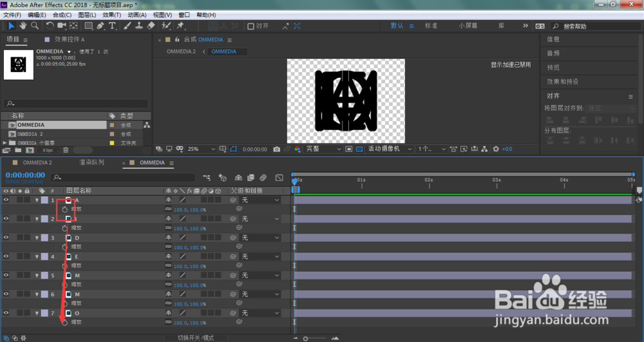Image resolution: width=644 pixels, height=342 pixels.
Task: Toggle the scale stopwatch for layer A
Action: tap(65, 209)
